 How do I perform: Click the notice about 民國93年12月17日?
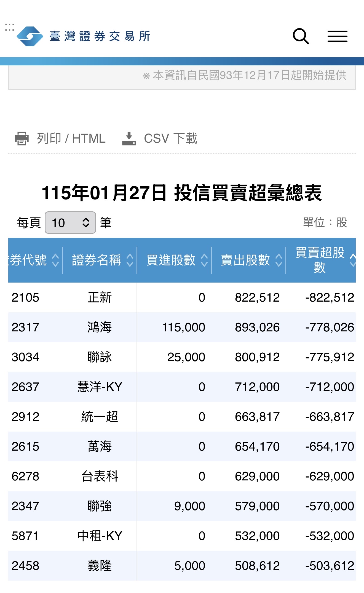pyautogui.click(x=245, y=75)
